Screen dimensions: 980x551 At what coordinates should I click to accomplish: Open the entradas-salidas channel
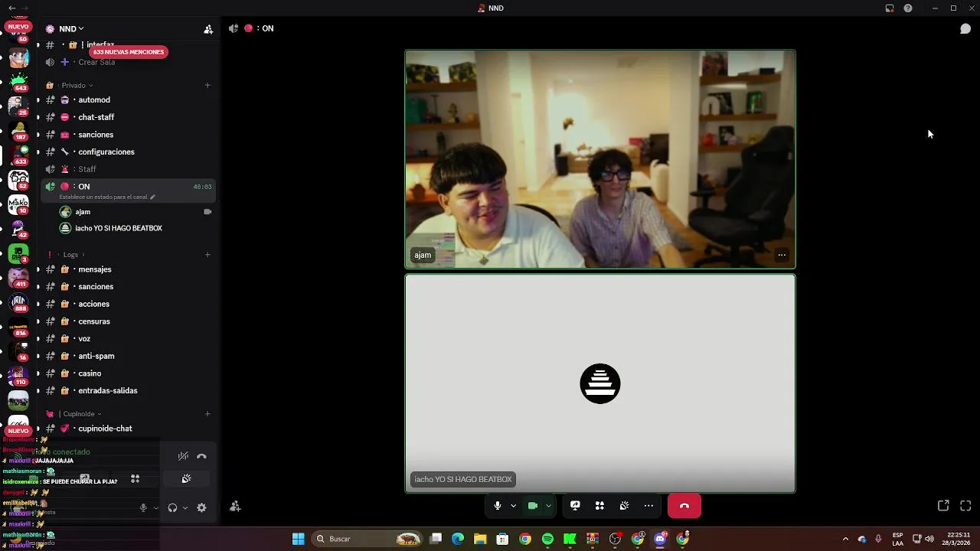pos(108,390)
